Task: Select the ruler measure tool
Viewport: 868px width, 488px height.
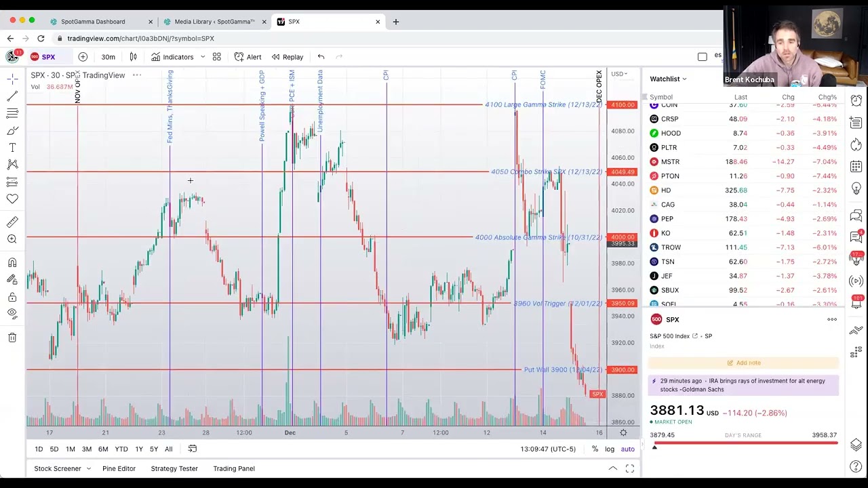Action: pyautogui.click(x=12, y=222)
